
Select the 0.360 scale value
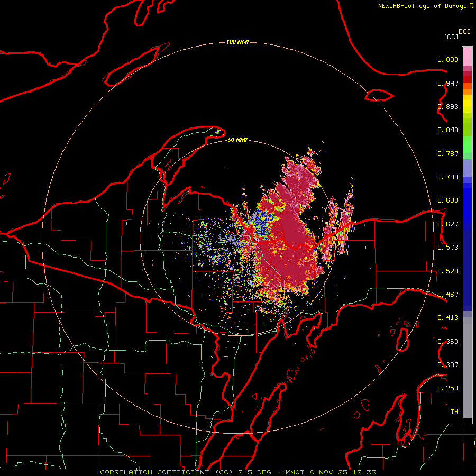448,342
